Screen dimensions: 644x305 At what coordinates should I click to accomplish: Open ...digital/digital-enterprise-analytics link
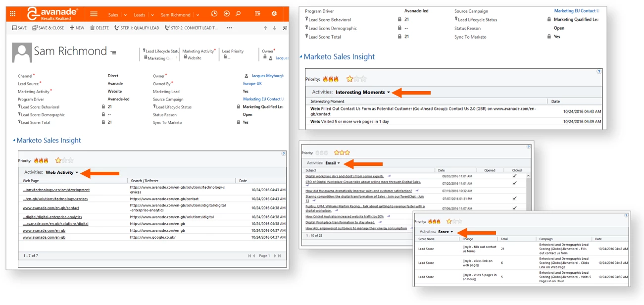[52, 217]
